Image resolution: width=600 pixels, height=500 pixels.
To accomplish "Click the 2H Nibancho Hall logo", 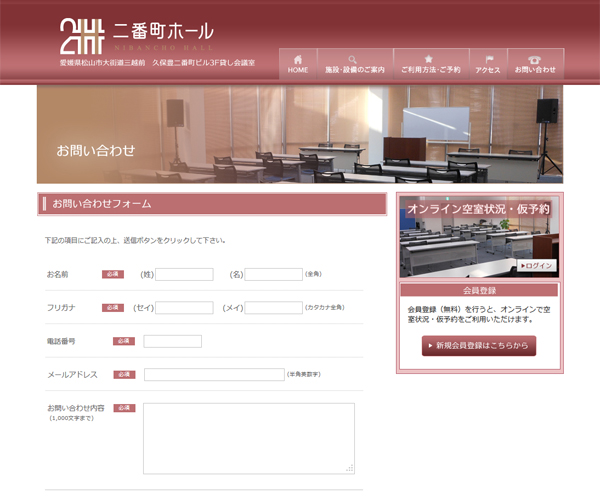I will click(82, 36).
